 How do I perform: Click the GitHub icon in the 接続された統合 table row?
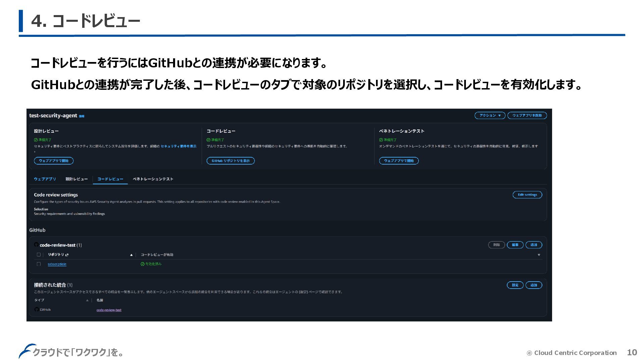[37, 309]
